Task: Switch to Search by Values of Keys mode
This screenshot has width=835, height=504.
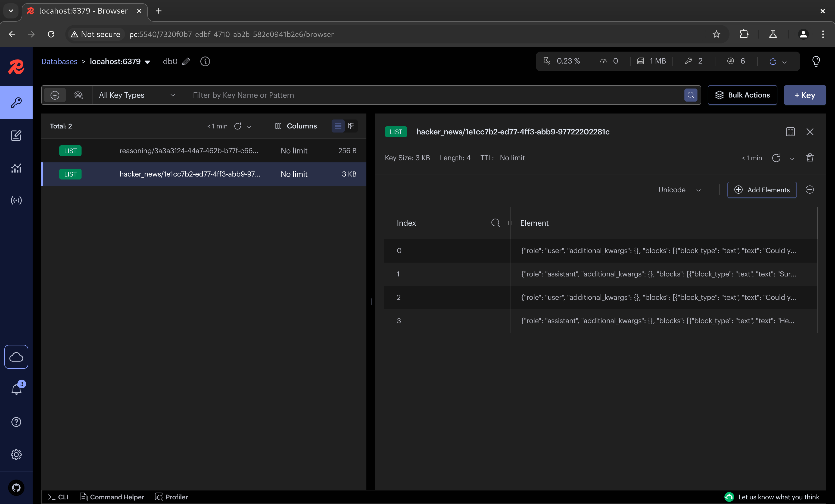Action: click(79, 95)
